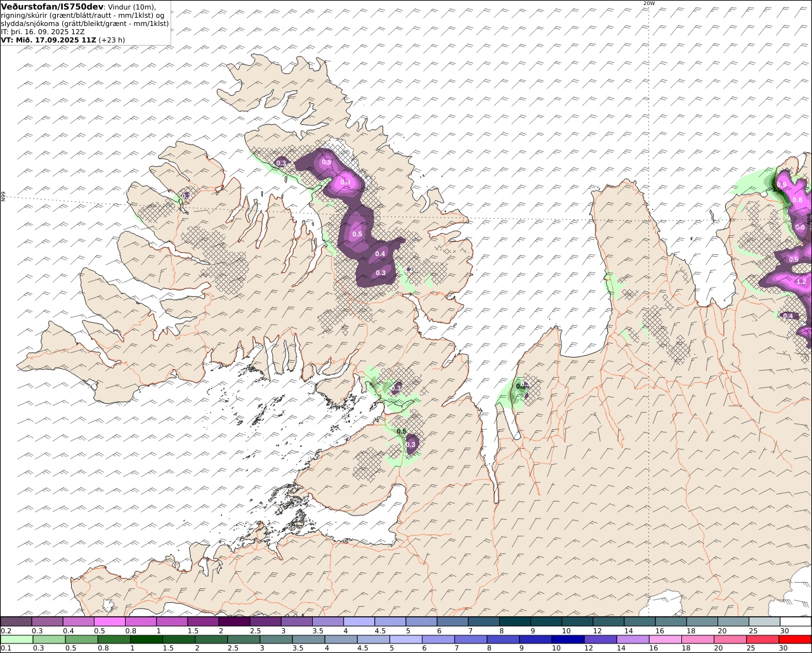Select the bright pink 0.5 swatch in the upper legend
Image resolution: width=812 pixels, height=653 pixels.
tap(109, 621)
